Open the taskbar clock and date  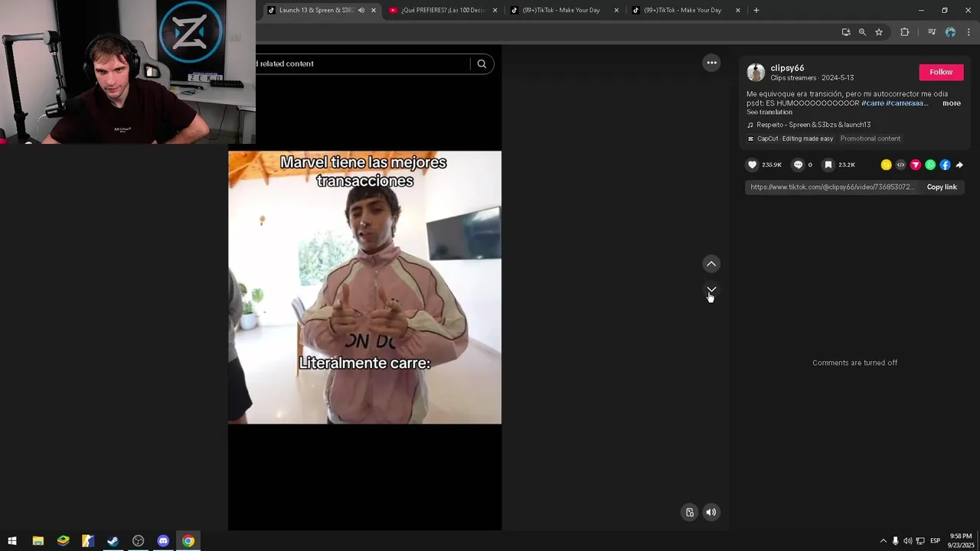coord(960,541)
